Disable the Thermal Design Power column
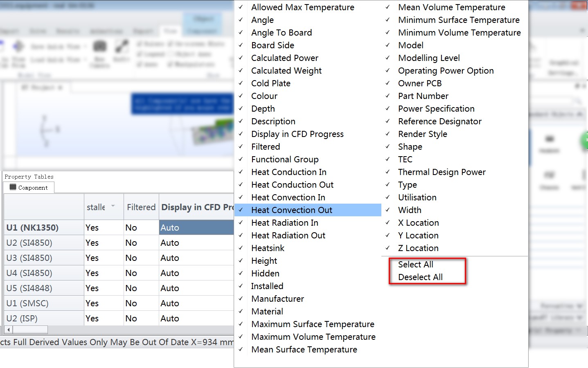588x368 pixels. (442, 172)
